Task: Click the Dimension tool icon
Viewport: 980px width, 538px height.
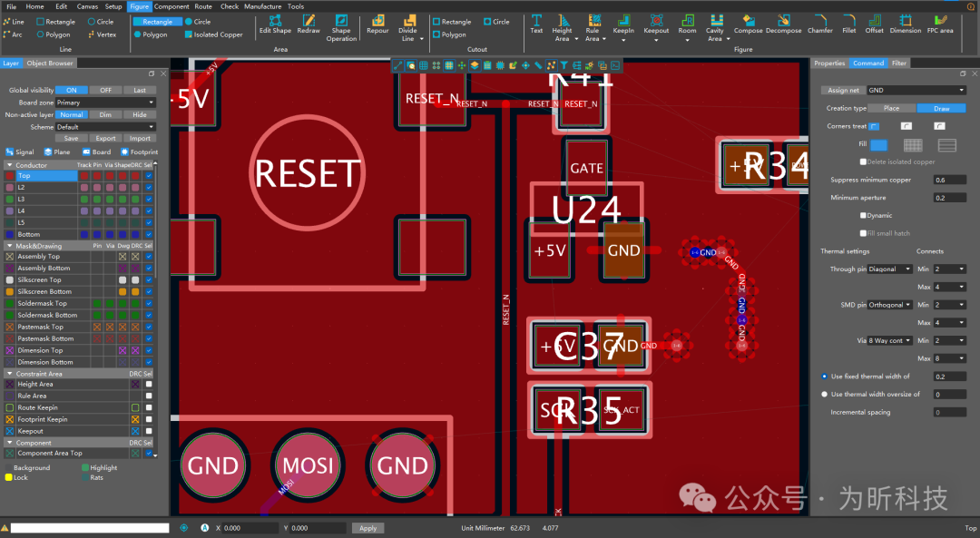Action: 905,22
